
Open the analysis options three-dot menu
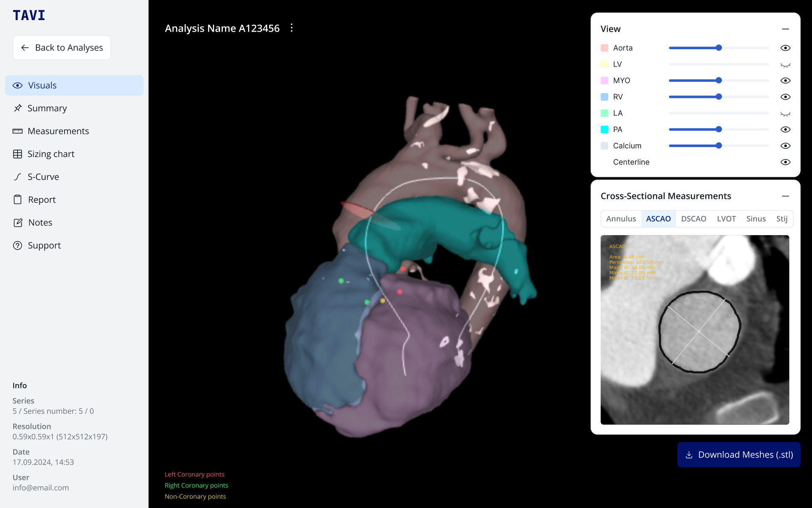[291, 28]
